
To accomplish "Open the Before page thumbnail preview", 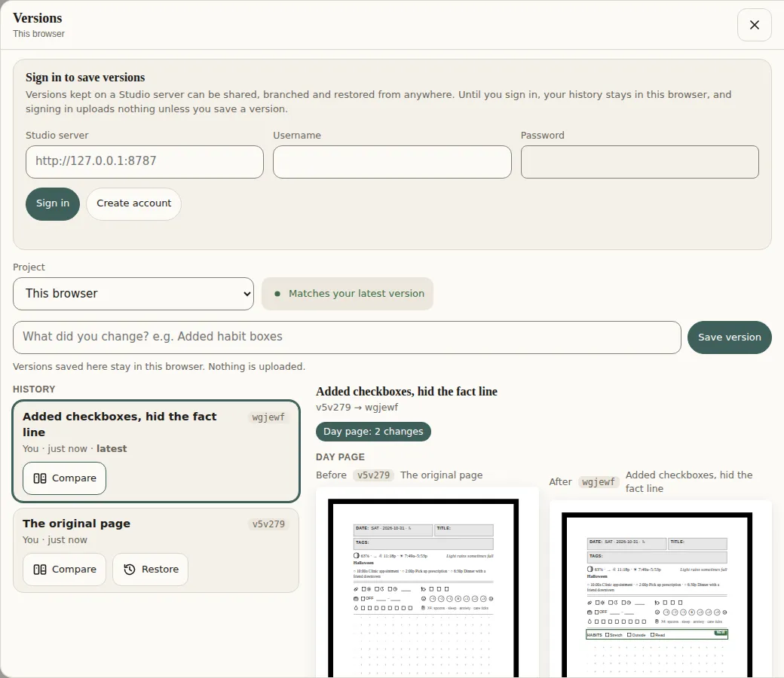I will coord(427,582).
